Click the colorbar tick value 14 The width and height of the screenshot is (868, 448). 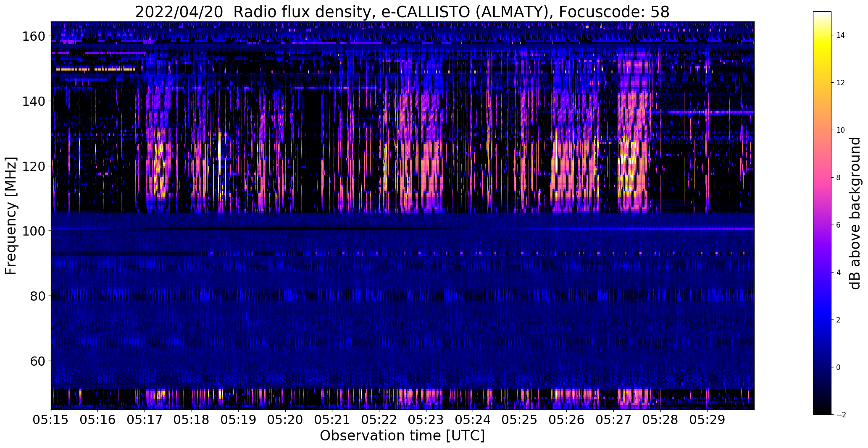point(841,36)
